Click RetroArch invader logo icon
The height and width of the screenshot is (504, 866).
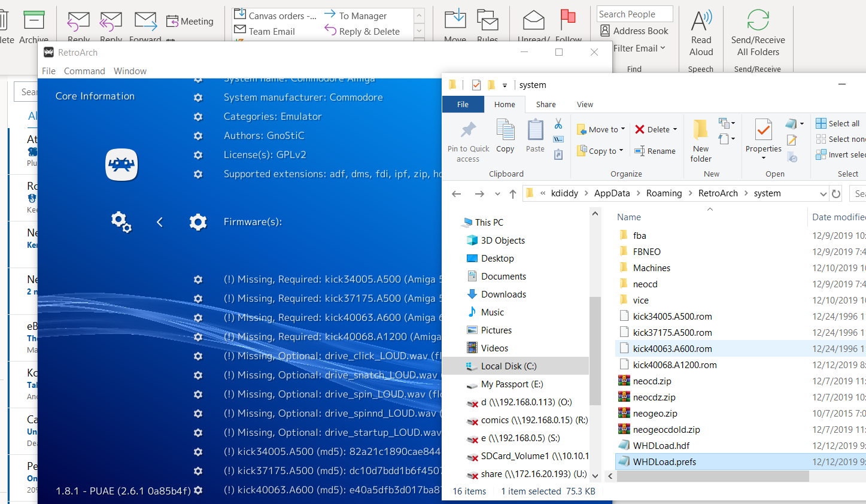(x=121, y=165)
